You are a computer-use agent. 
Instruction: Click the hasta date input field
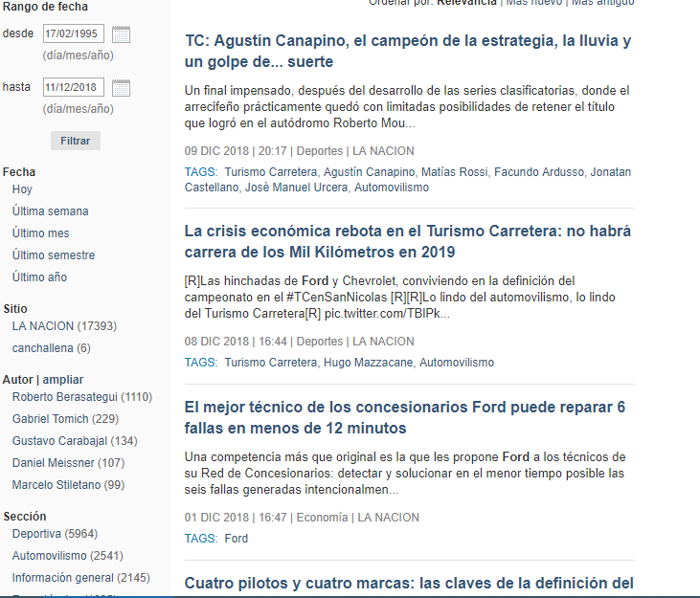[x=73, y=88]
